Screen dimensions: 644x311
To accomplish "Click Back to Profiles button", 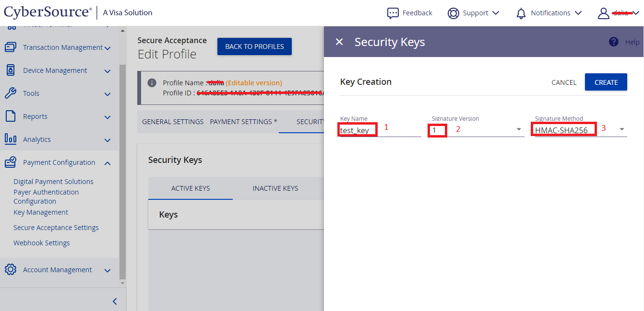I will click(x=254, y=46).
